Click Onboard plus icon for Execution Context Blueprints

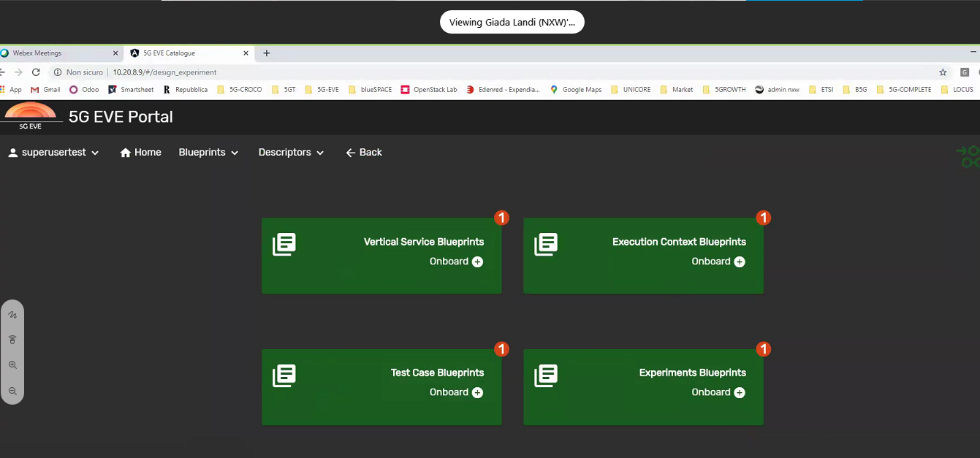(740, 262)
